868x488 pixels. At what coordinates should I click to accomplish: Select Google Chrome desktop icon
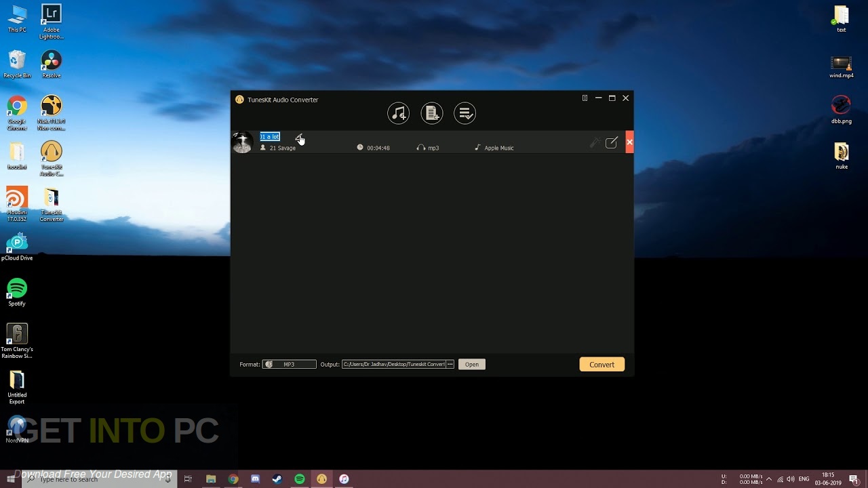click(x=17, y=113)
